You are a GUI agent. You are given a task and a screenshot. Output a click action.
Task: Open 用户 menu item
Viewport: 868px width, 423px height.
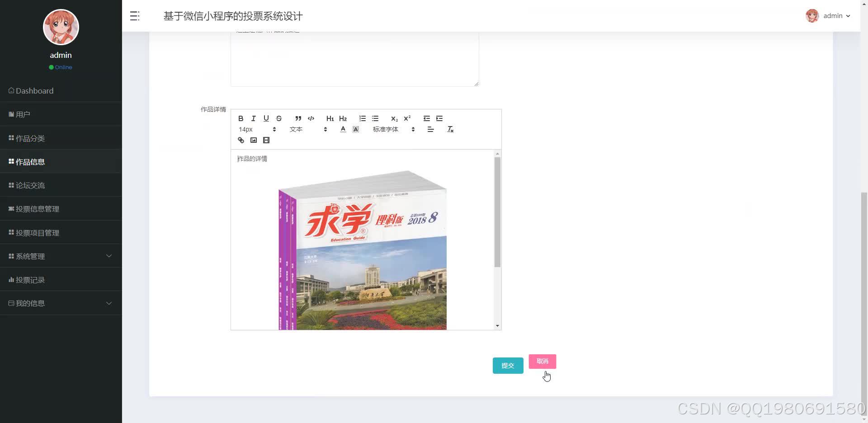[x=61, y=114]
